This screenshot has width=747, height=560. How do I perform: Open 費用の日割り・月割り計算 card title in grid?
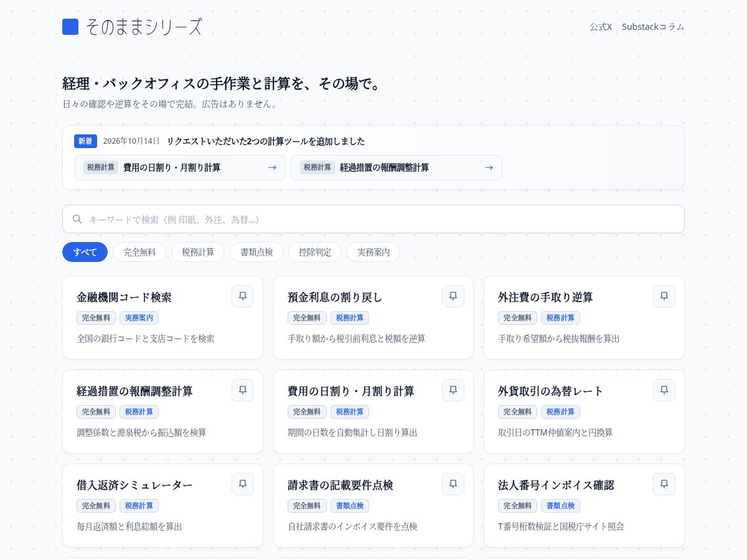click(x=351, y=391)
